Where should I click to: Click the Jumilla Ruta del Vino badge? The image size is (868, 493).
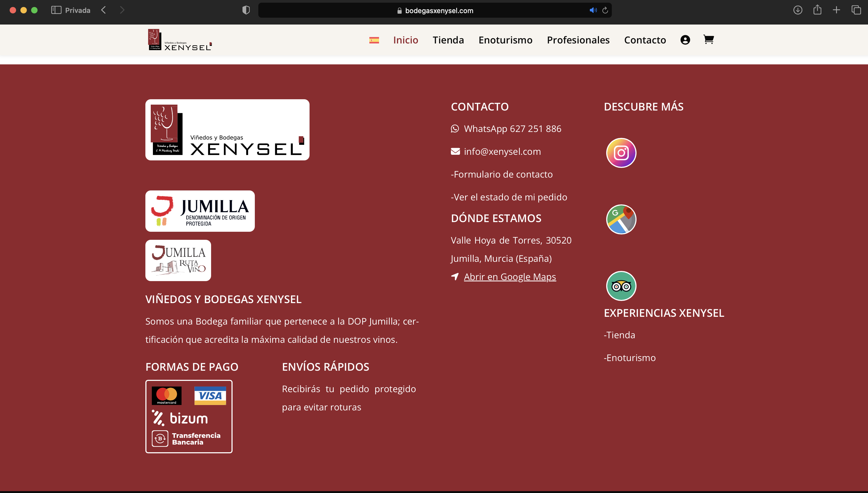[x=178, y=260]
